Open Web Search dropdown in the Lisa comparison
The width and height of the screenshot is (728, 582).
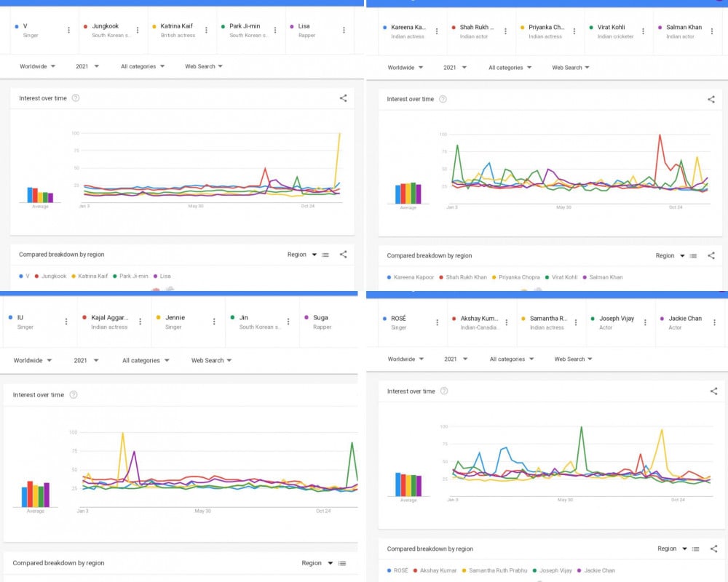tap(204, 66)
